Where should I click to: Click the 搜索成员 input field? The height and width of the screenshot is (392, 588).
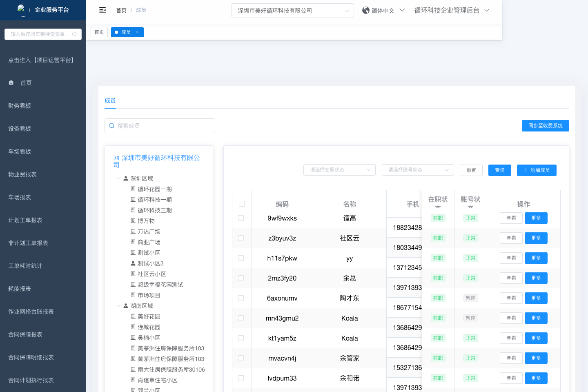pyautogui.click(x=163, y=126)
